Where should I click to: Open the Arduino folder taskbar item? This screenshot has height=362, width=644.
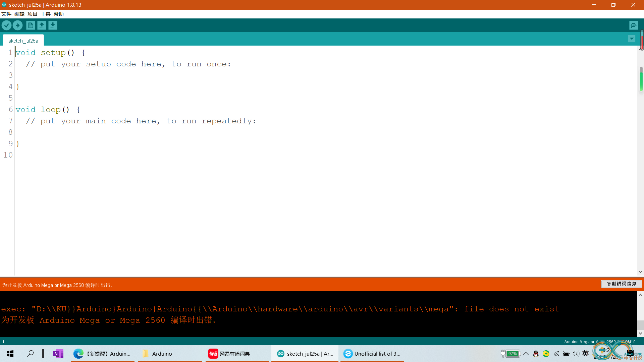170,354
